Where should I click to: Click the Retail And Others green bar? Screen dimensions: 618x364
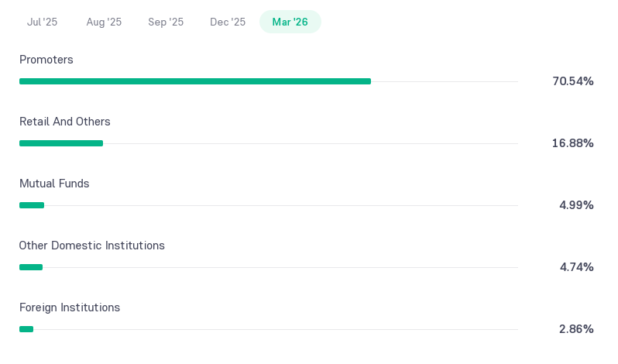[61, 143]
